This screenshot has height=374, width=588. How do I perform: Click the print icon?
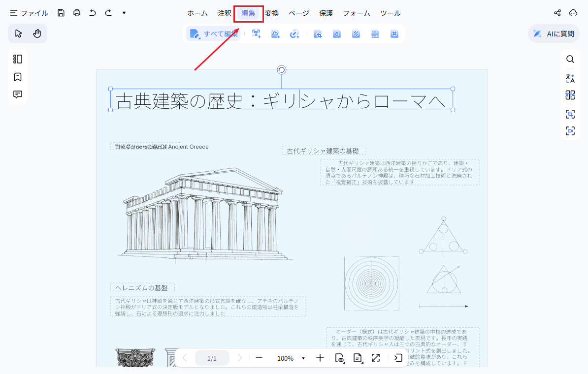[77, 13]
